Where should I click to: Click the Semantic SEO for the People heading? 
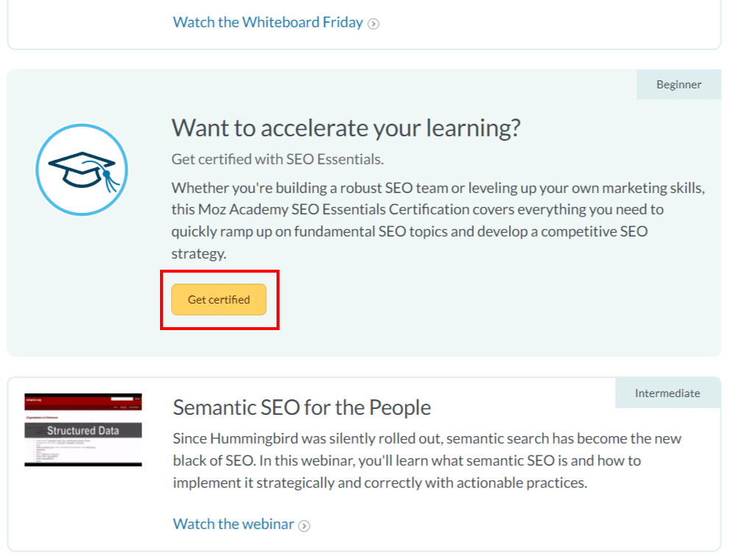tap(302, 407)
